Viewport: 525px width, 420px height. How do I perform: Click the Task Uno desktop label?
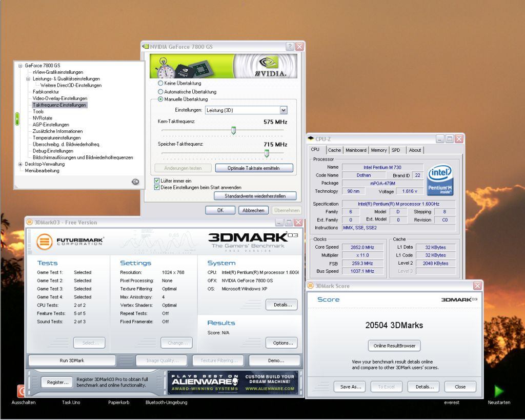[x=71, y=403]
